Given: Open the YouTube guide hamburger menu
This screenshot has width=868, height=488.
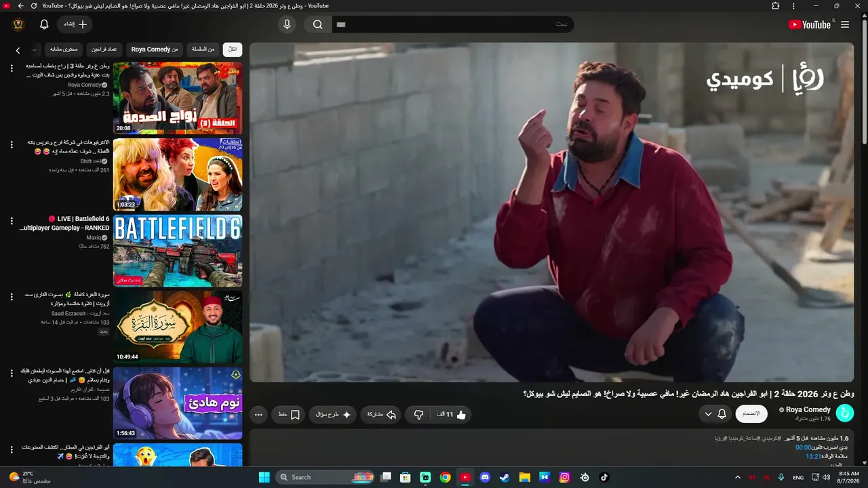Looking at the screenshot, I should point(845,24).
